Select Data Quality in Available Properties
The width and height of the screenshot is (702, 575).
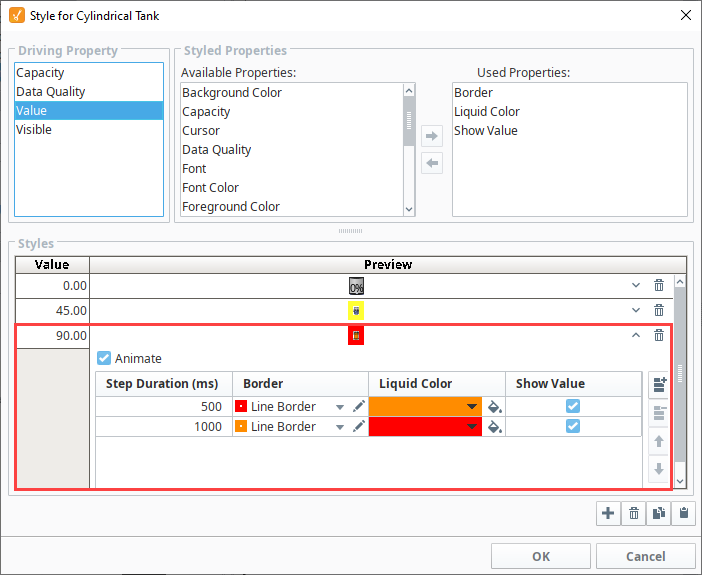coord(292,150)
